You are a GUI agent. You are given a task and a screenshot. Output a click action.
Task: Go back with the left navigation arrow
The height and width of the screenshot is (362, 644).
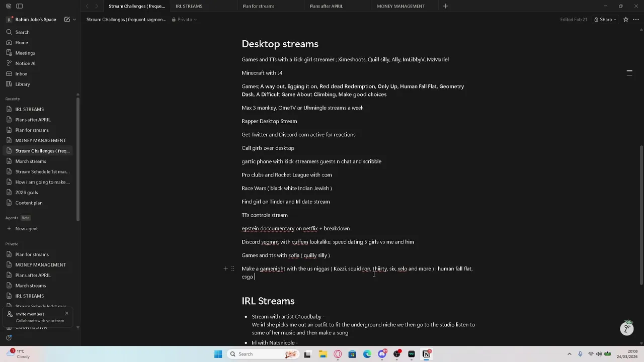87,6
